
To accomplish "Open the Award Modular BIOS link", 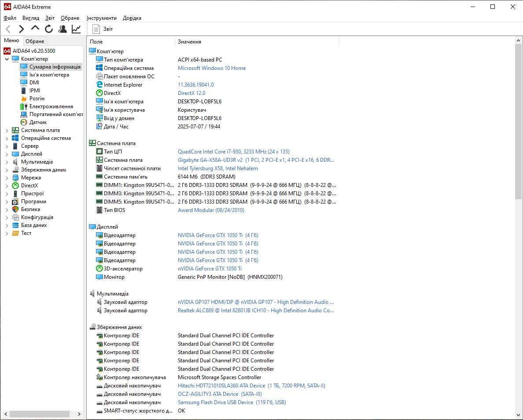I will 211,210.
